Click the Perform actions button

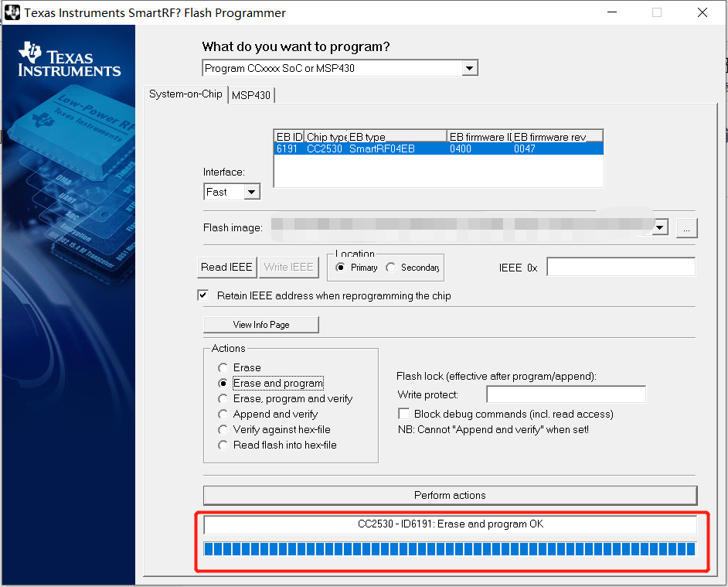pyautogui.click(x=450, y=495)
